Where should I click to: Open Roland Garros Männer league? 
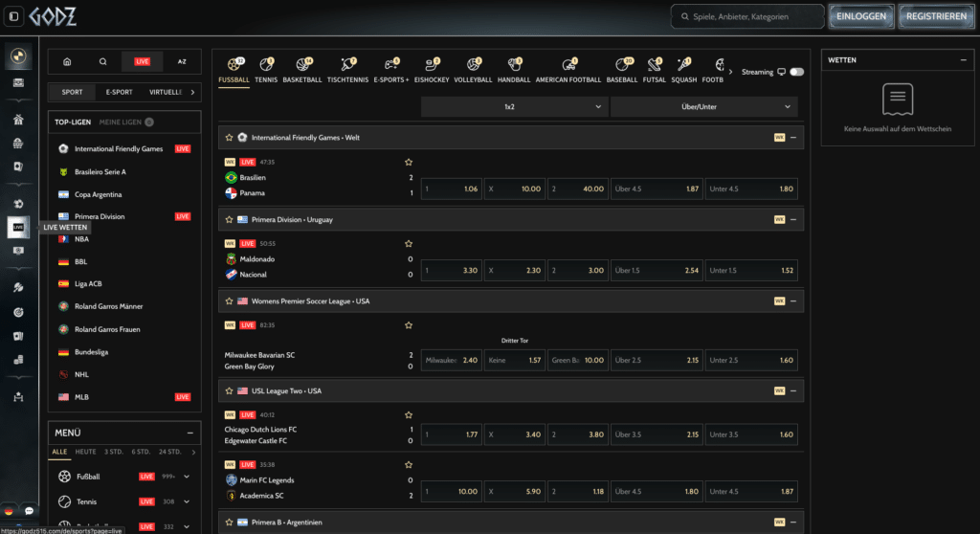tap(108, 306)
